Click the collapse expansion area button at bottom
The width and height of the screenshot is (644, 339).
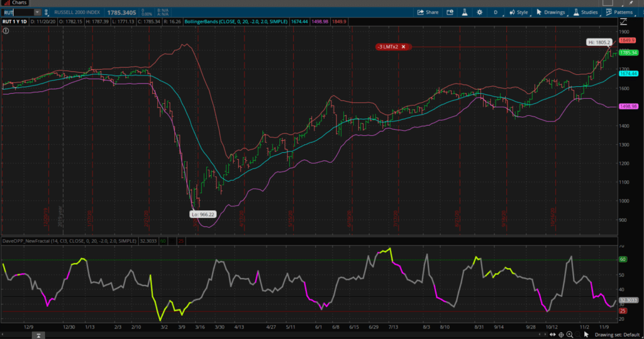[x=38, y=335]
